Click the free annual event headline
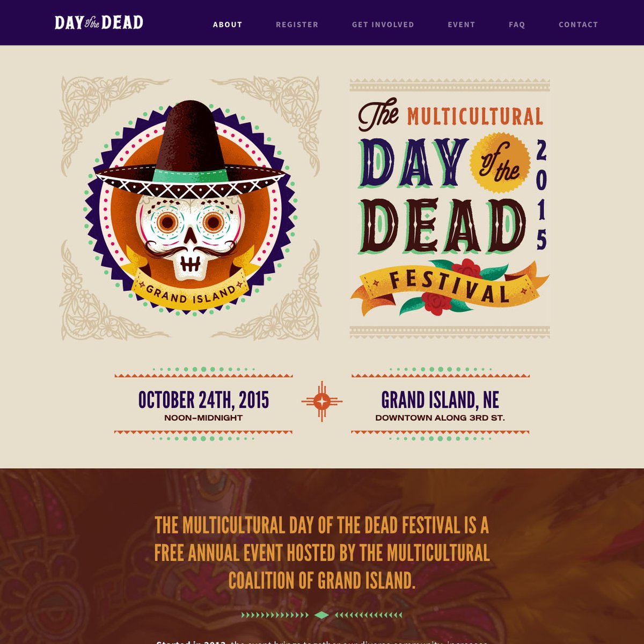The width and height of the screenshot is (644, 644). coord(322,553)
